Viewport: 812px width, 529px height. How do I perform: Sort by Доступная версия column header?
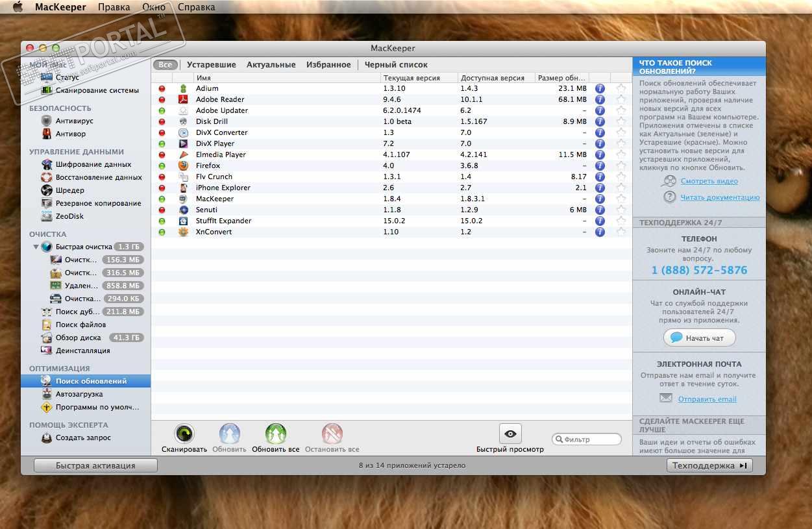[497, 78]
